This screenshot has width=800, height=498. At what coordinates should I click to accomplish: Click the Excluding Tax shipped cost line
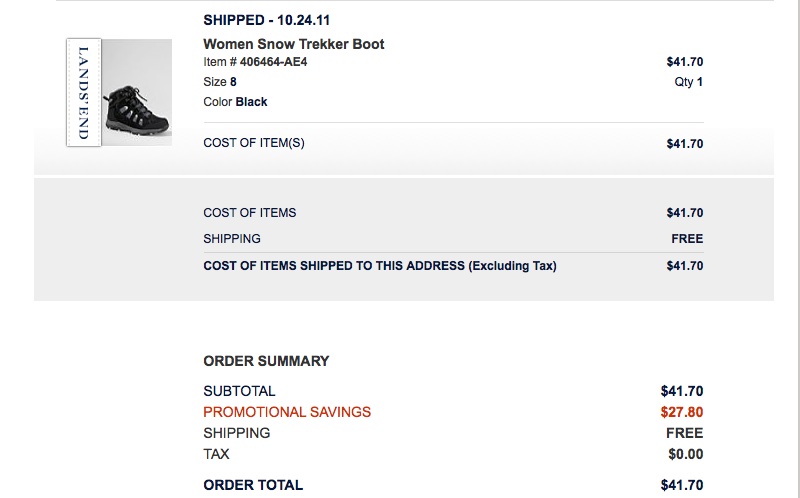click(x=379, y=266)
